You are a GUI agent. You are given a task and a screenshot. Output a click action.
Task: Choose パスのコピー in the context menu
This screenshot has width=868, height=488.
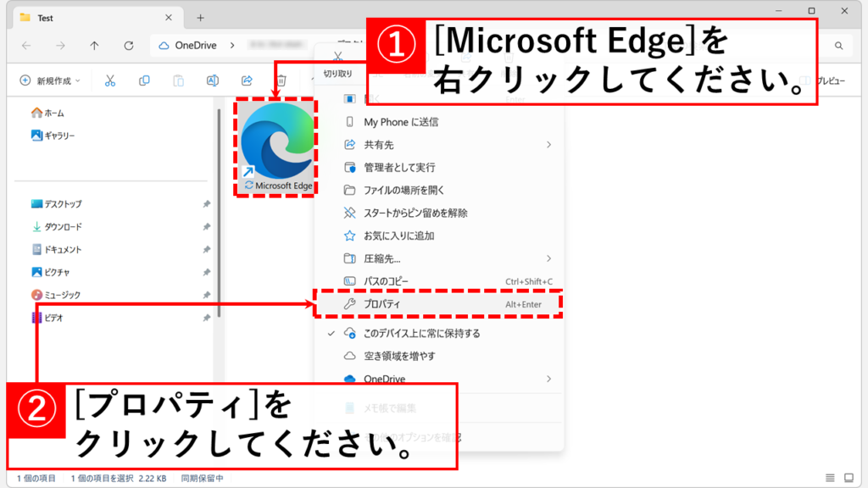tap(440, 281)
